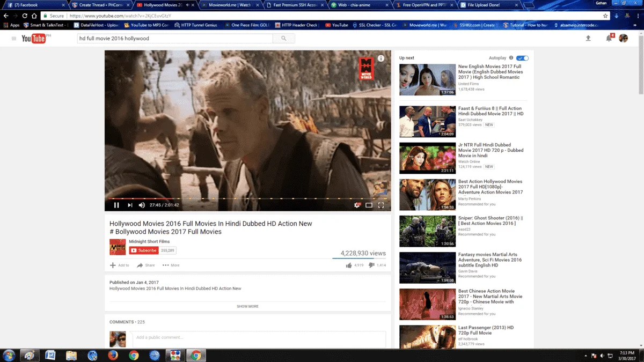Open Fantasy movies Martial Arts title
Screen dimensions: 644x362
(x=490, y=260)
